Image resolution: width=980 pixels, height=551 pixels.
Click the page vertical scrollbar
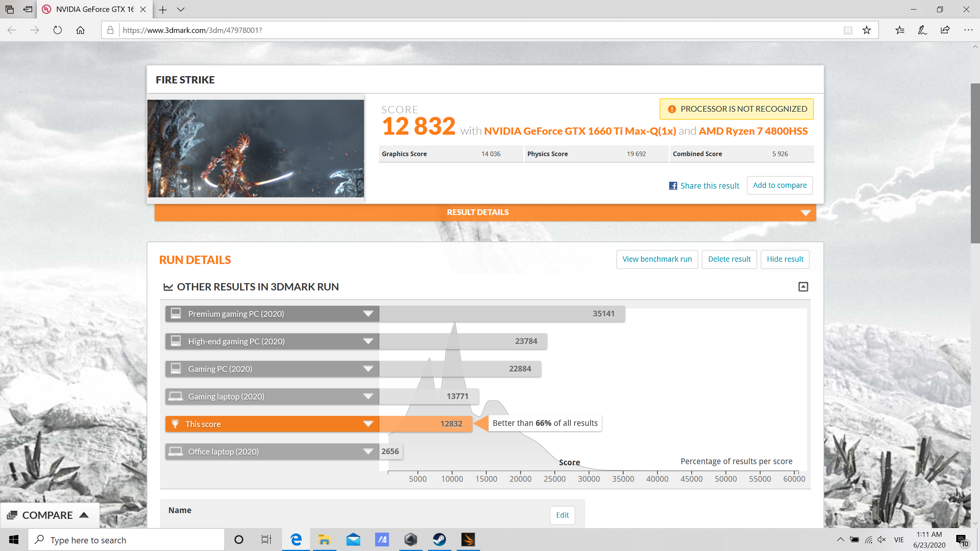975,163
